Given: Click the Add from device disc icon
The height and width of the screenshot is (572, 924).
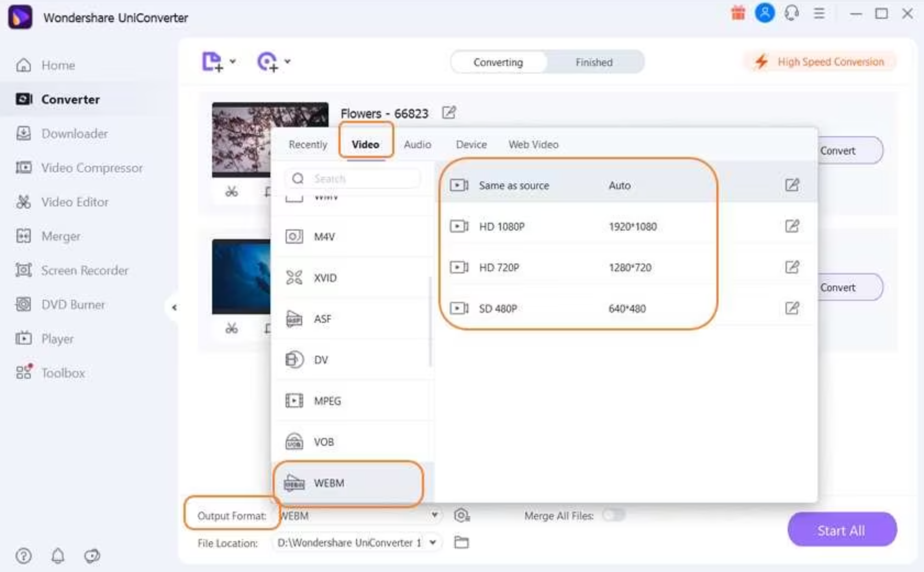Looking at the screenshot, I should click(268, 61).
